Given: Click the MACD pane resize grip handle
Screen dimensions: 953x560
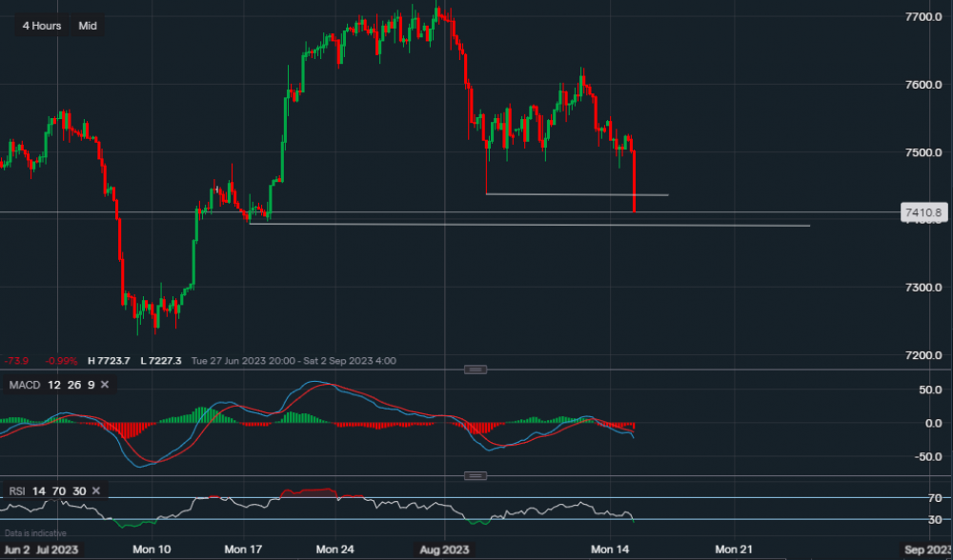Looking at the screenshot, I should [475, 370].
